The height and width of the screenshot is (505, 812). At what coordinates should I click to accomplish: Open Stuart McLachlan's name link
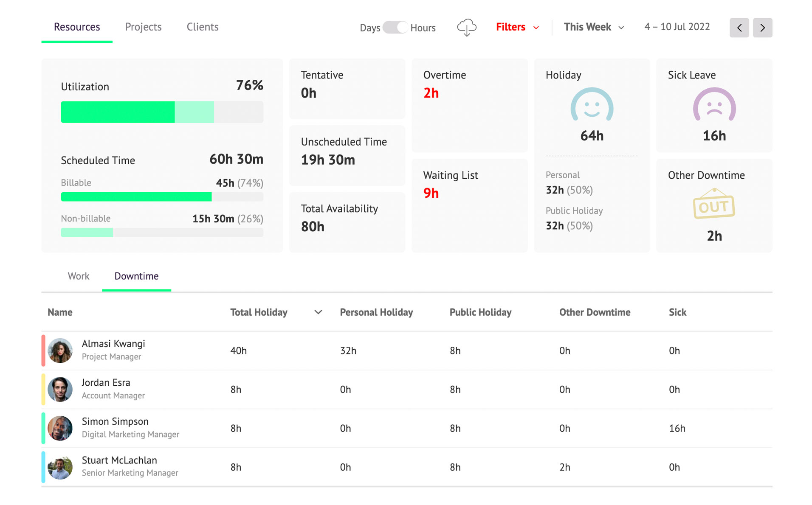tap(119, 460)
